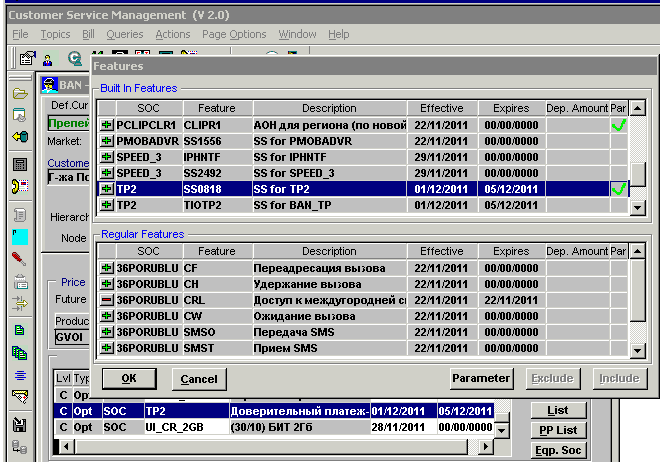This screenshot has width=666, height=463.
Task: Click Built In Features scrollbar down arrow
Action: 637,208
